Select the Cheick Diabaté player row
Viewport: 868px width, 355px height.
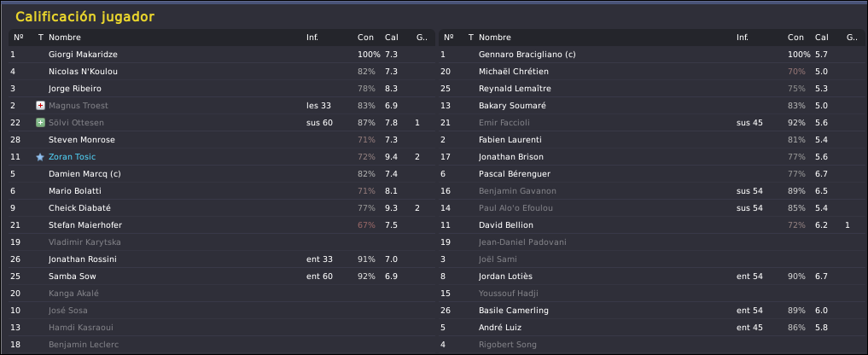221,207
